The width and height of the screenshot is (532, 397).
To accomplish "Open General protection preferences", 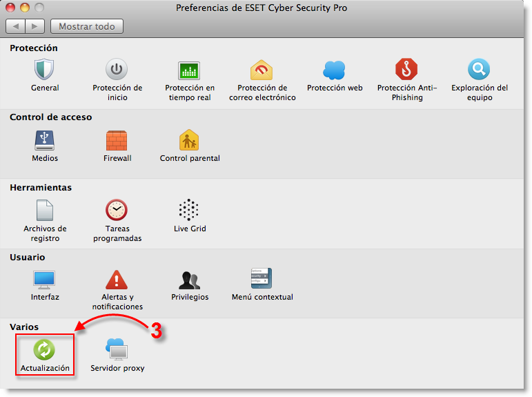I will coord(45,70).
